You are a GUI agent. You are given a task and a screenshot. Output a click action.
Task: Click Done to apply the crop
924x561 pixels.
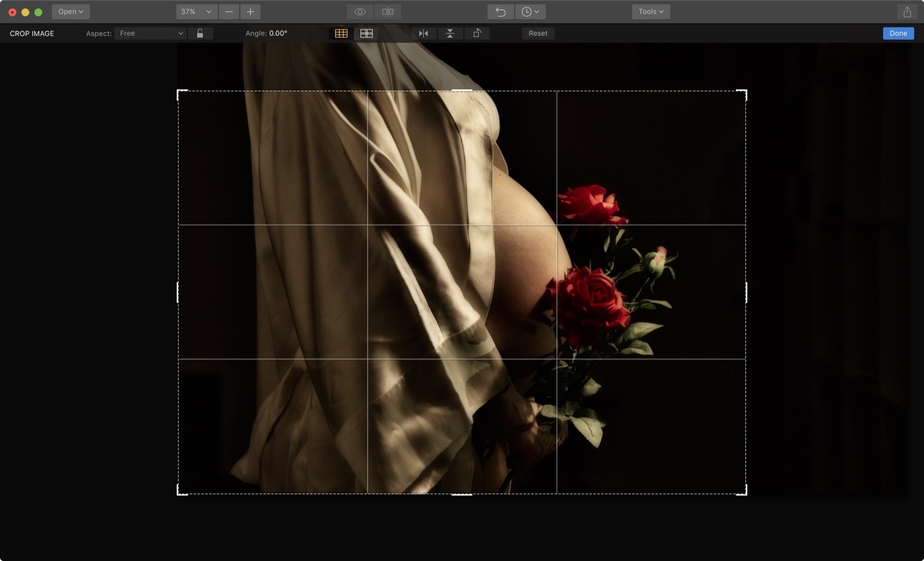tap(897, 34)
